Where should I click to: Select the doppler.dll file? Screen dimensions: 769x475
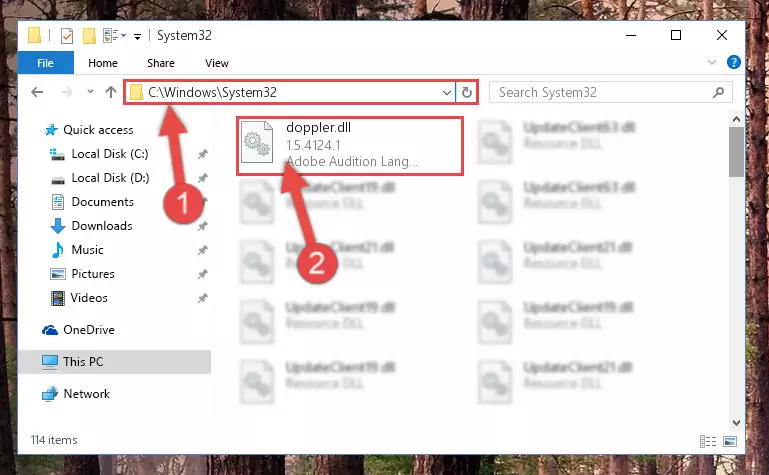350,146
